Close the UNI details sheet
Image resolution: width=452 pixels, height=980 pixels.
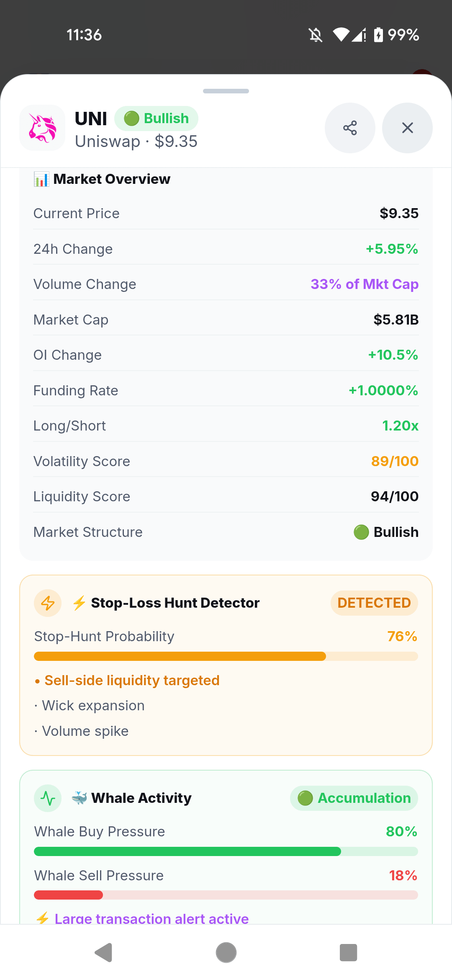[x=407, y=128]
